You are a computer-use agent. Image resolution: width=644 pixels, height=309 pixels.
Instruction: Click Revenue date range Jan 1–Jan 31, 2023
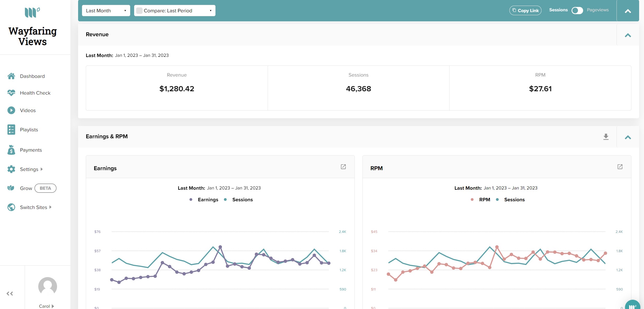[x=142, y=56]
